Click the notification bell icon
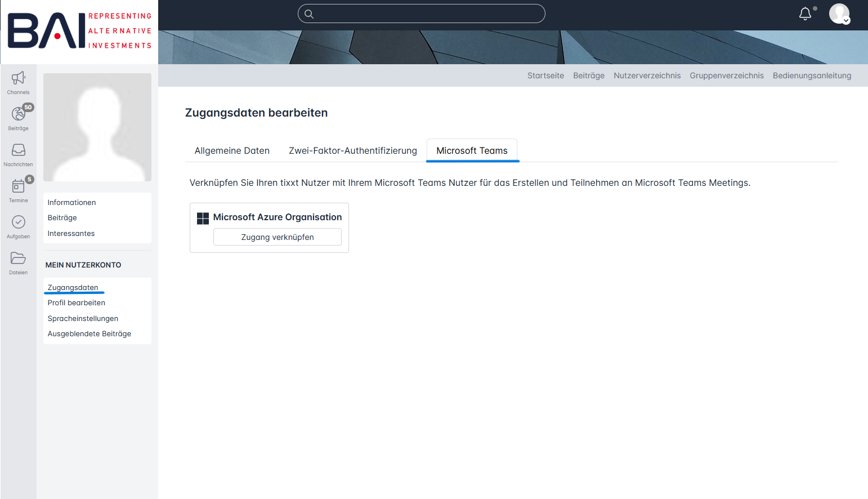The height and width of the screenshot is (499, 868). click(805, 14)
